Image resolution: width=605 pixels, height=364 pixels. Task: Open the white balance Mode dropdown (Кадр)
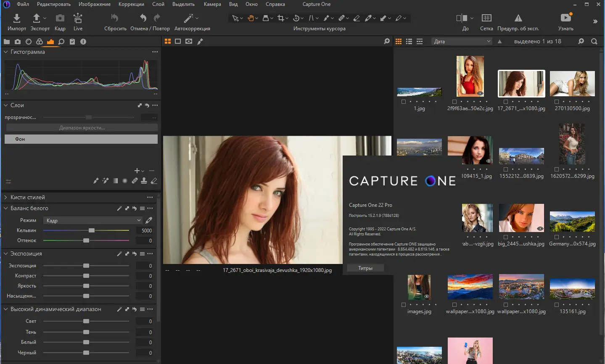pyautogui.click(x=93, y=220)
